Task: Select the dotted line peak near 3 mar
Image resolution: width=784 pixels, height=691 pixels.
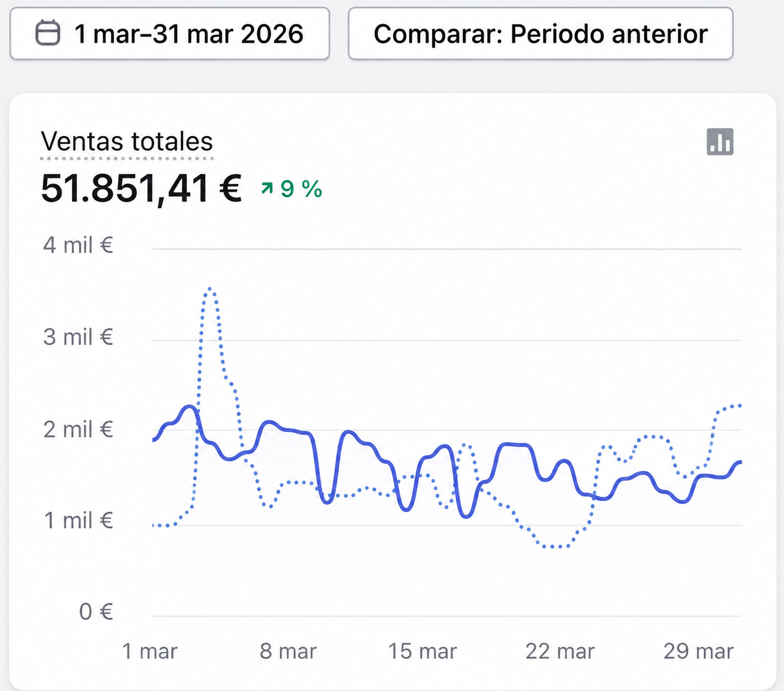Action: (x=210, y=289)
